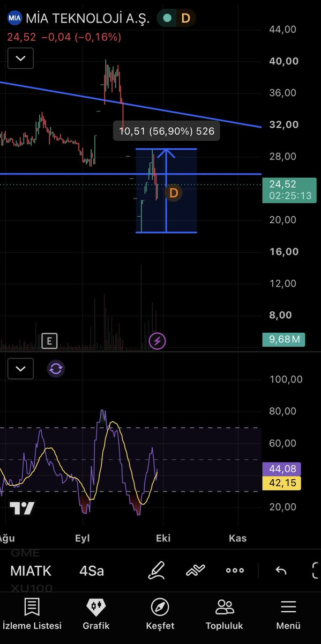Tap the purple lightning bolt event marker
This screenshot has height=644, width=321.
coord(158,340)
